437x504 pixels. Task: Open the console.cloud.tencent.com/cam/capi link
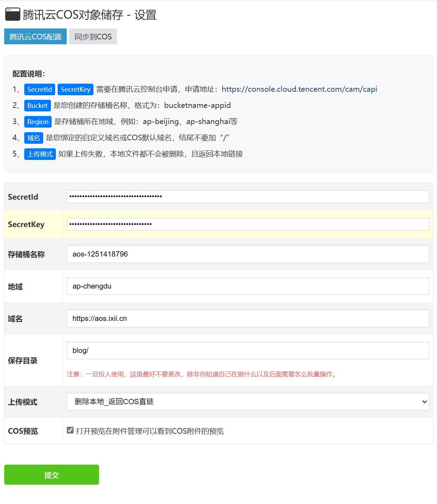click(x=299, y=89)
